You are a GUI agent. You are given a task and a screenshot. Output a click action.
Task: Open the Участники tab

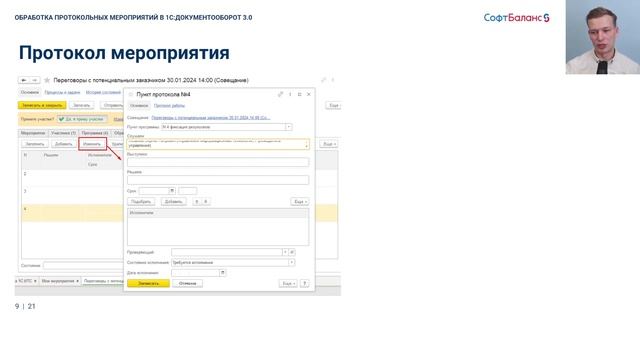(x=63, y=133)
